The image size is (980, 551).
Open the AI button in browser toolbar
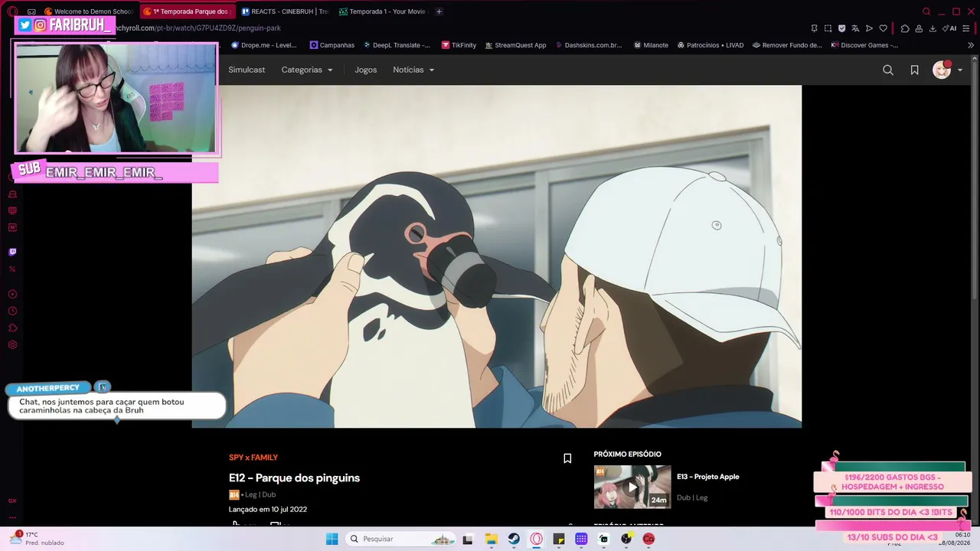[949, 28]
